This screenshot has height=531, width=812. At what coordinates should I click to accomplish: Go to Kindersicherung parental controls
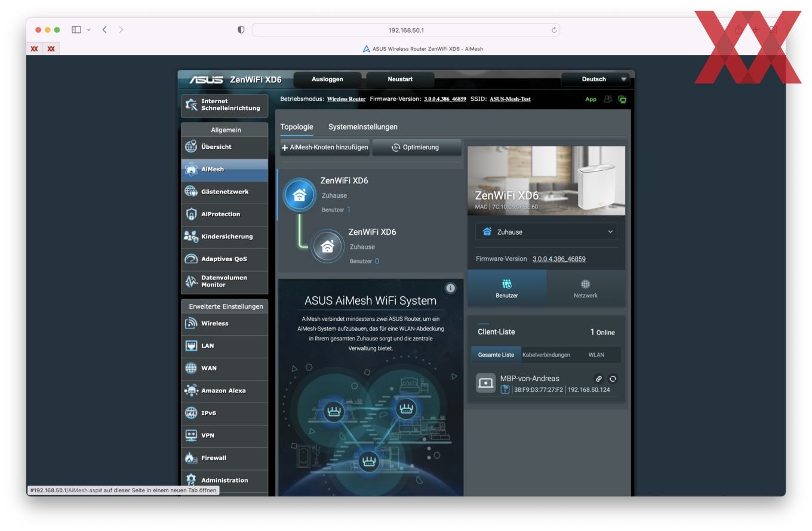224,237
